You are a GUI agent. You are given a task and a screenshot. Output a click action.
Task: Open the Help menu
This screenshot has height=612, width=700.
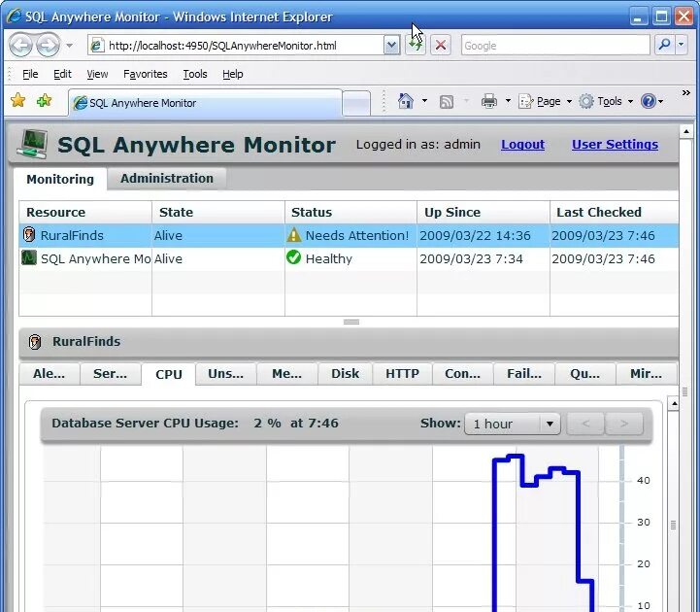tap(233, 74)
